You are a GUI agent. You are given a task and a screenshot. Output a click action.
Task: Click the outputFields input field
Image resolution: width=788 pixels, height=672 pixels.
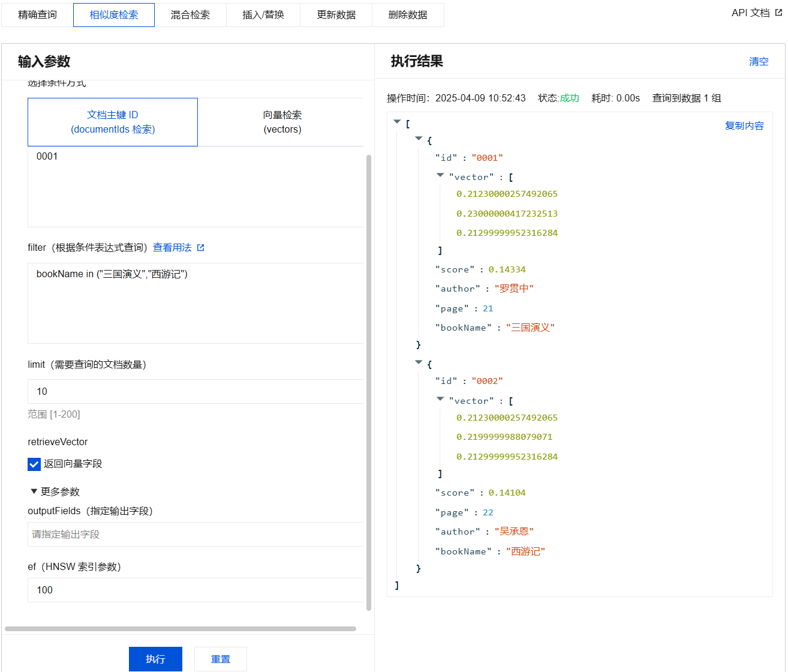(196, 534)
